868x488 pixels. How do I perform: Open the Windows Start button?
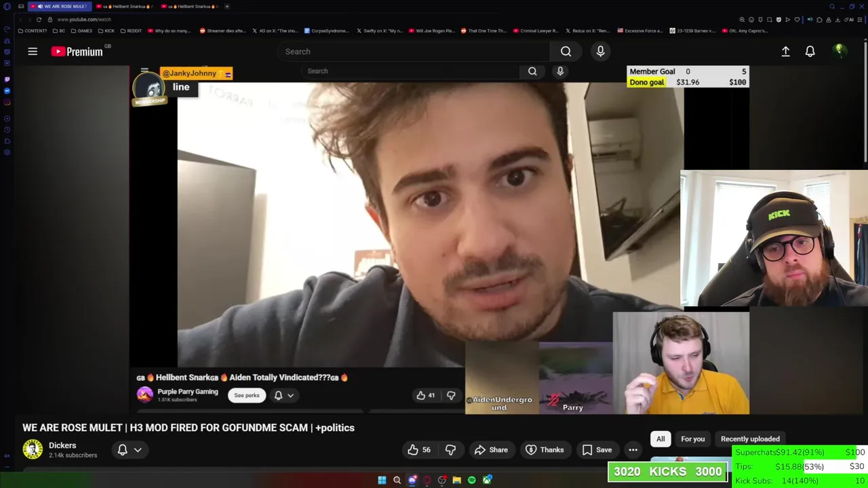pyautogui.click(x=382, y=481)
